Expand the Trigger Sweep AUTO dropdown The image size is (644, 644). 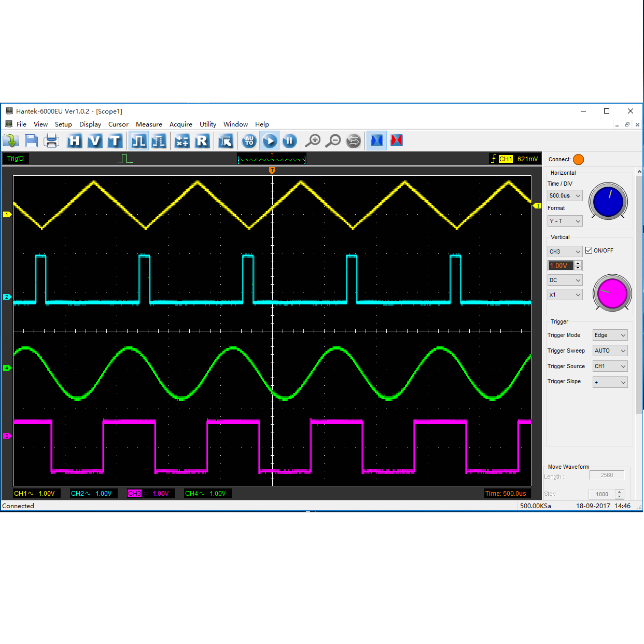tap(610, 351)
